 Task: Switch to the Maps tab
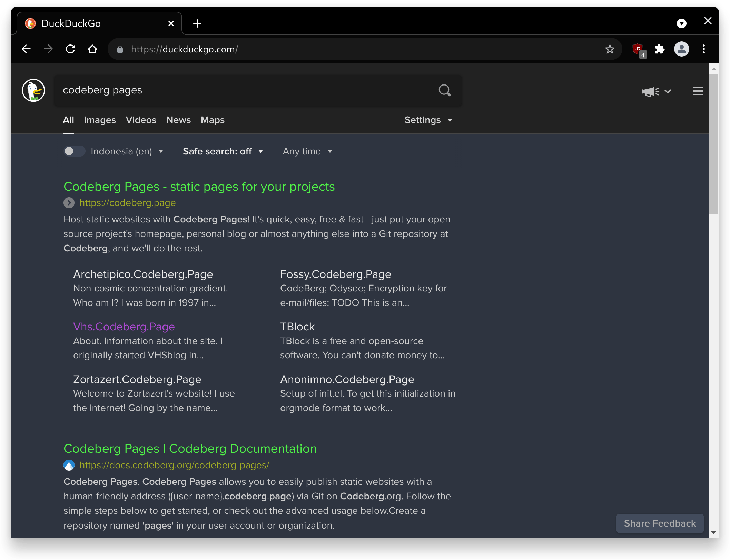point(213,120)
